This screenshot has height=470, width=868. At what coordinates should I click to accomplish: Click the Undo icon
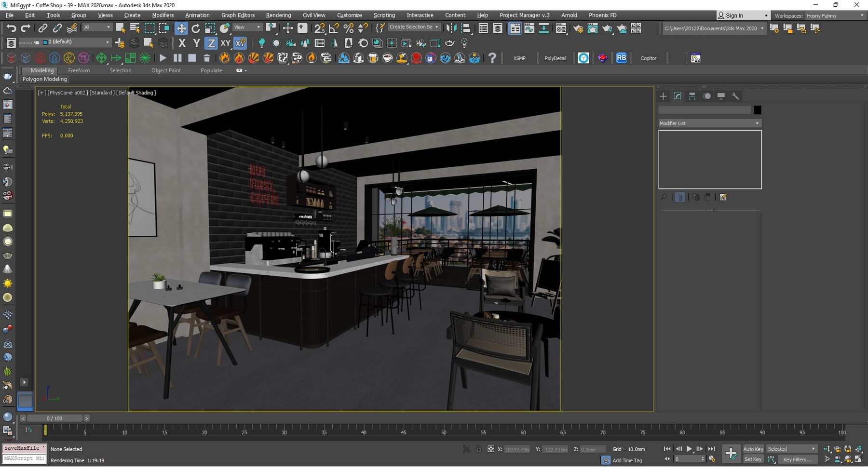click(12, 28)
